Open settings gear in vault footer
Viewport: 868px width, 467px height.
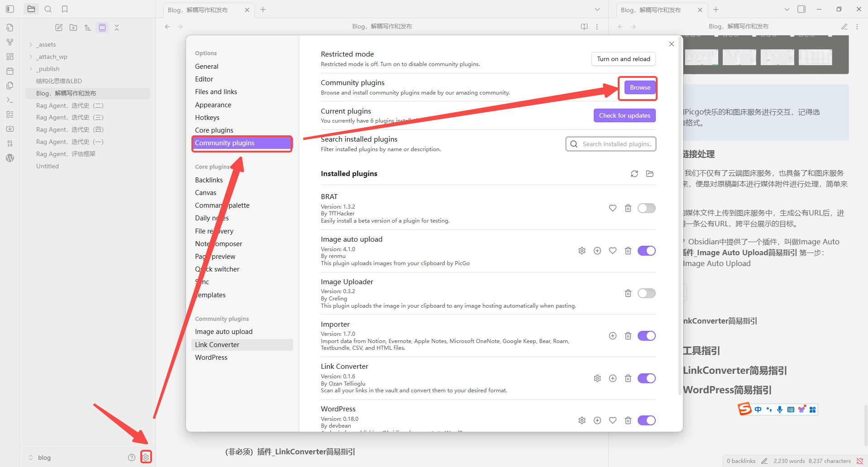coord(145,457)
